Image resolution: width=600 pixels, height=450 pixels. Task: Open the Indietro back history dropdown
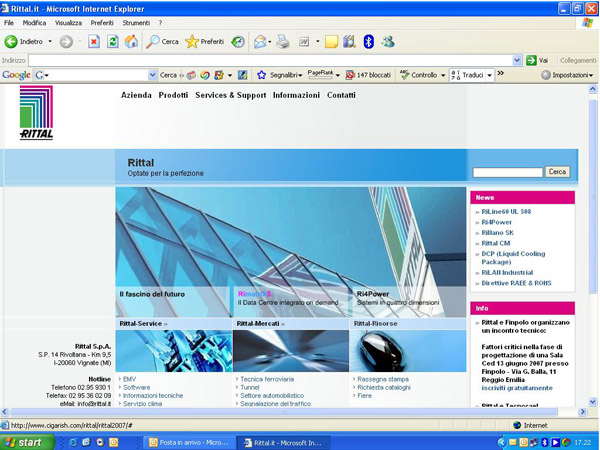50,41
